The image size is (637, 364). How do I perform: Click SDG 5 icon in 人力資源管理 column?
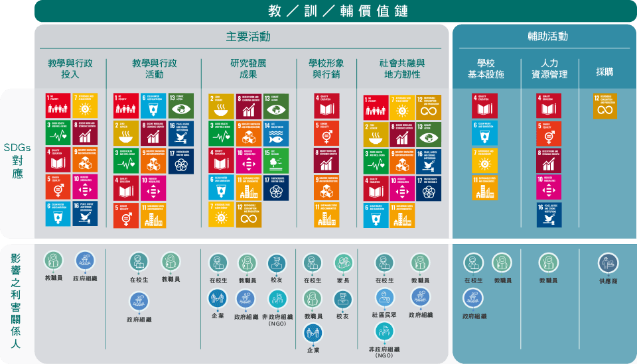(549, 133)
